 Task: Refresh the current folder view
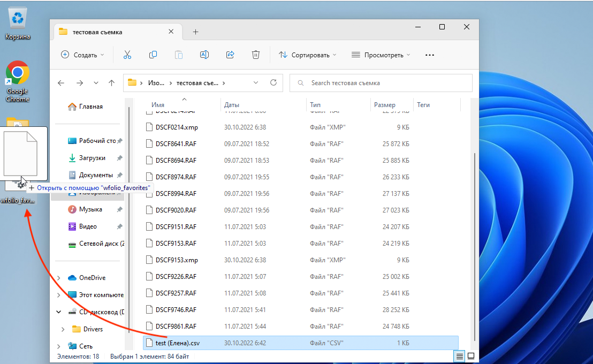[273, 83]
